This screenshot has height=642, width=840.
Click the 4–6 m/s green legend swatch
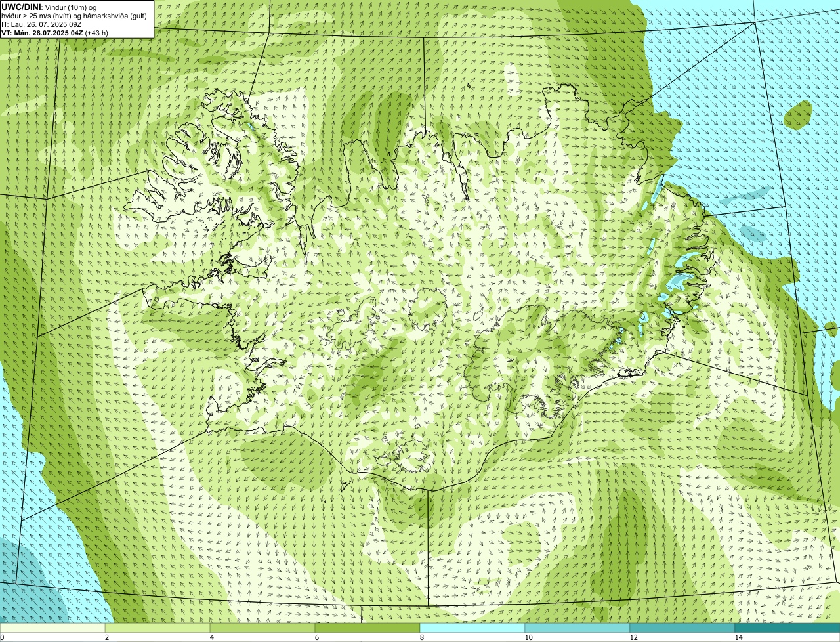[x=262, y=628]
